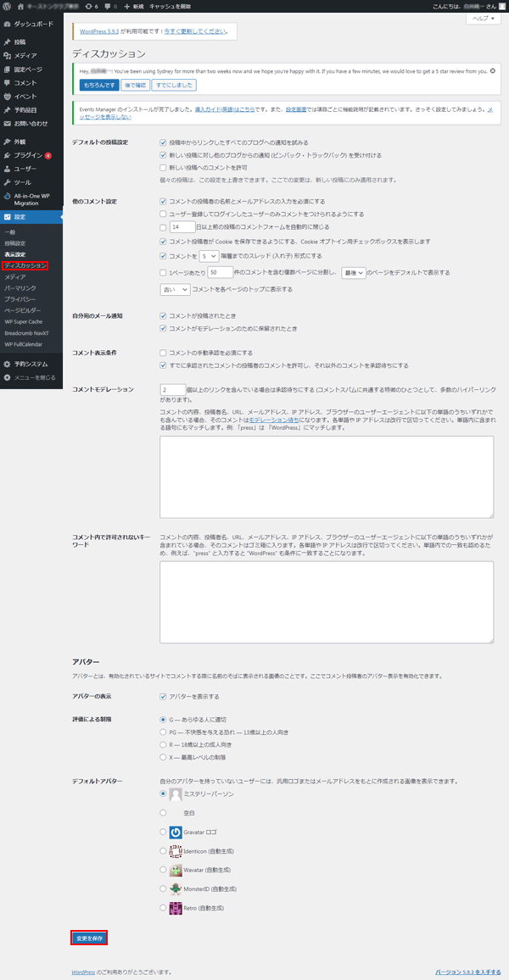Image resolution: width=509 pixels, height=980 pixels.
Task: Open WP Super Cache submenu item
Action: coord(24,321)
